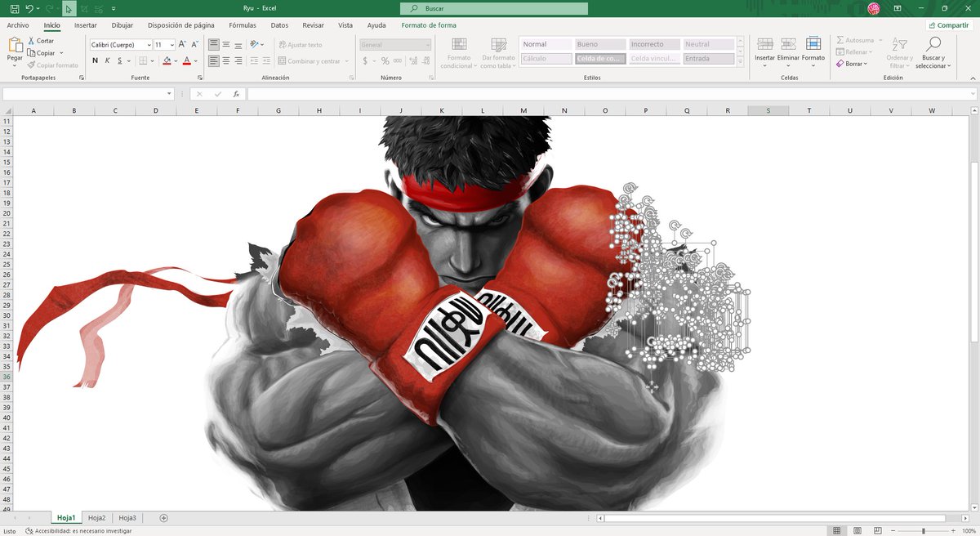
Task: Switch to the Fórmulas tab
Action: coord(243,25)
